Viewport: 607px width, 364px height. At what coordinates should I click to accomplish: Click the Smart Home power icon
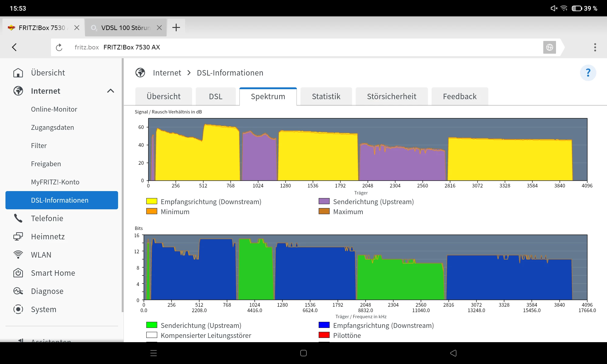coord(18,273)
